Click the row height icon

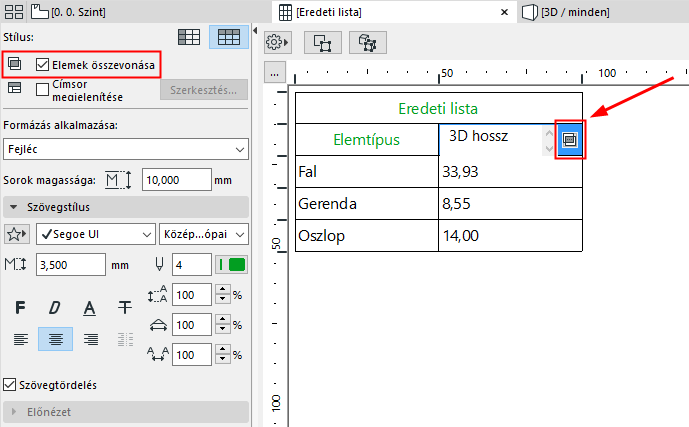(x=118, y=180)
